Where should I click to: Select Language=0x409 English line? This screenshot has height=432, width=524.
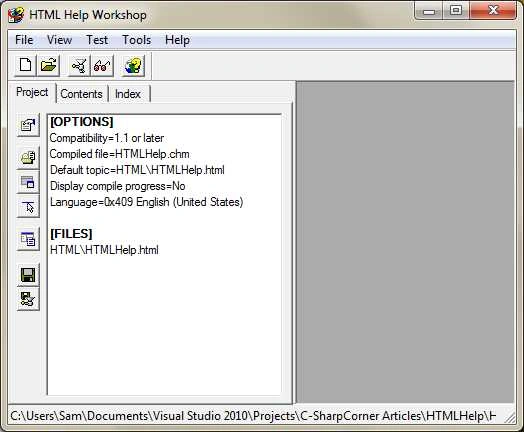pyautogui.click(x=146, y=202)
